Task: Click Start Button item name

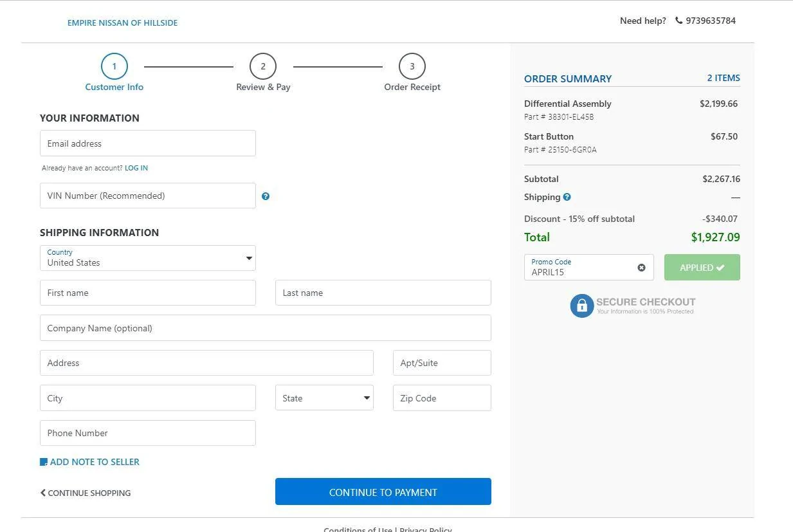Action: point(549,136)
